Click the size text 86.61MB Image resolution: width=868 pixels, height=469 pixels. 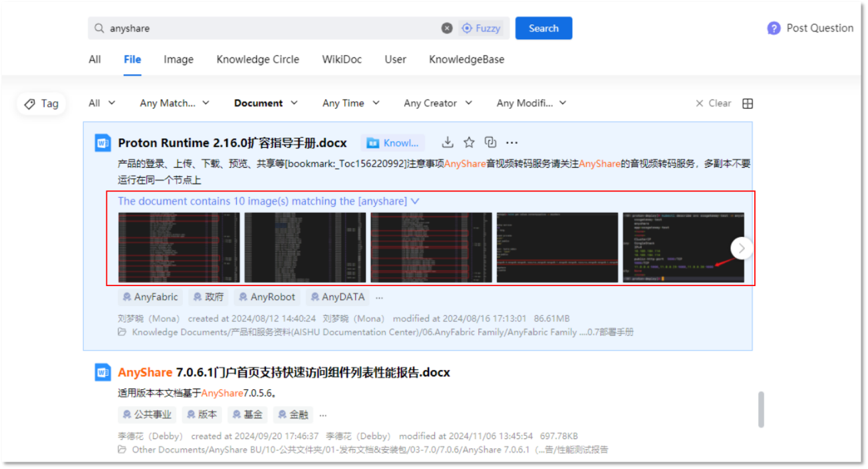tap(552, 319)
